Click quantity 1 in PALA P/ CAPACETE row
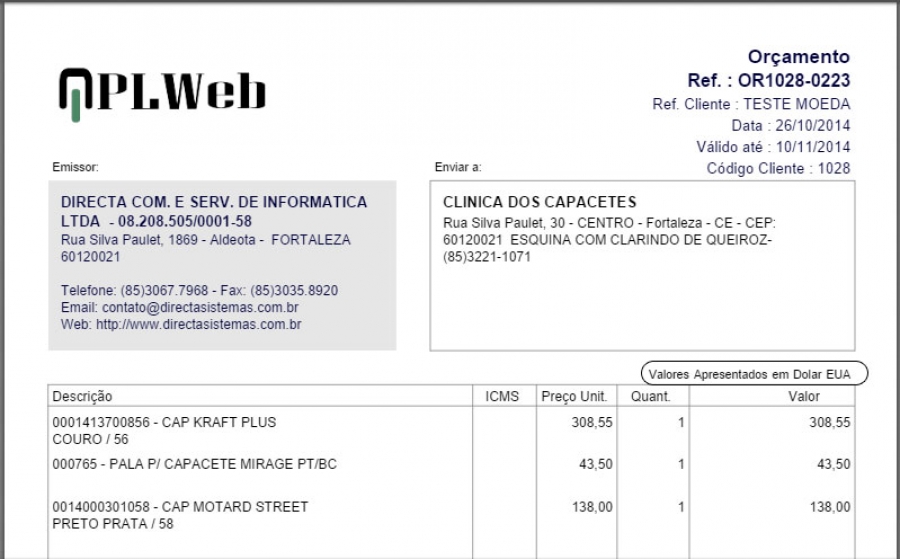900x559 pixels. point(681,464)
